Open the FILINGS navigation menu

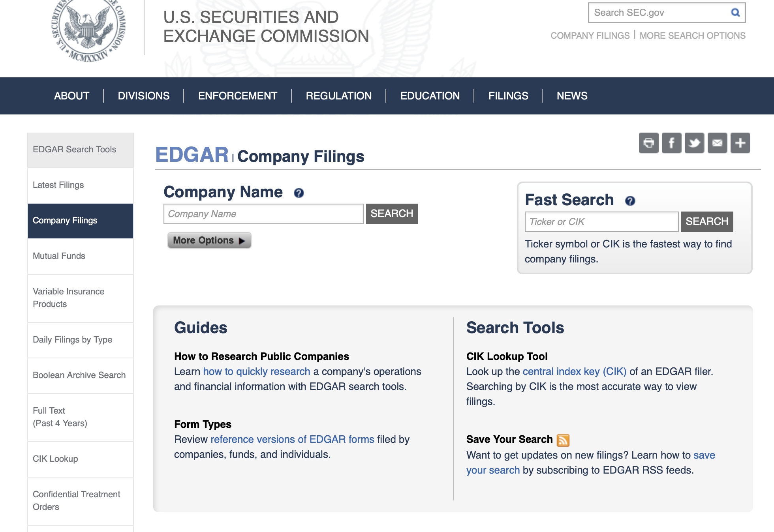tap(508, 96)
